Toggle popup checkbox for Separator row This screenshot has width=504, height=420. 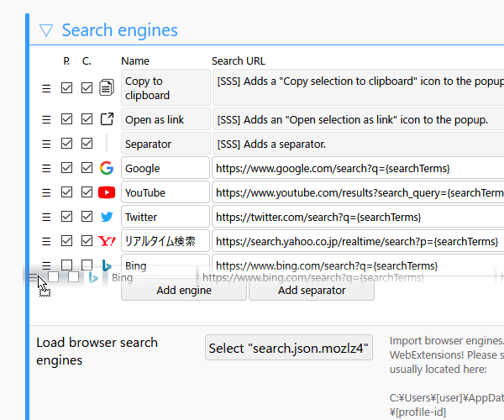coord(66,144)
